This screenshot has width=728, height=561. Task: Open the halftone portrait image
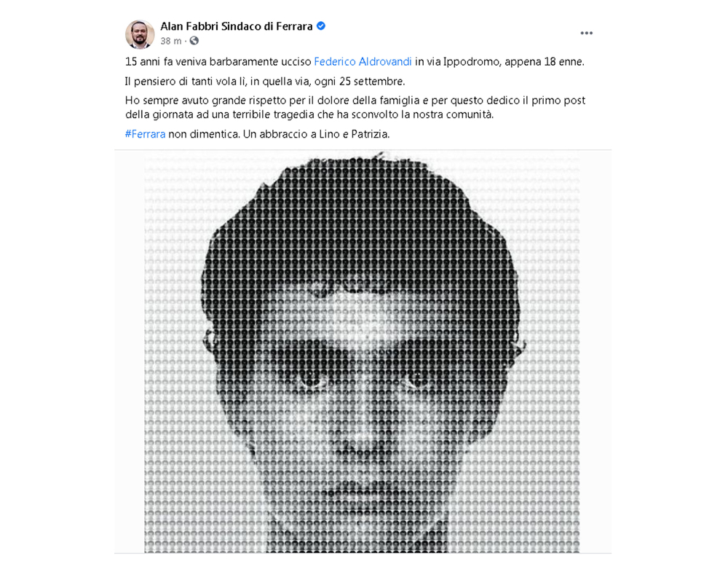pyautogui.click(x=362, y=352)
